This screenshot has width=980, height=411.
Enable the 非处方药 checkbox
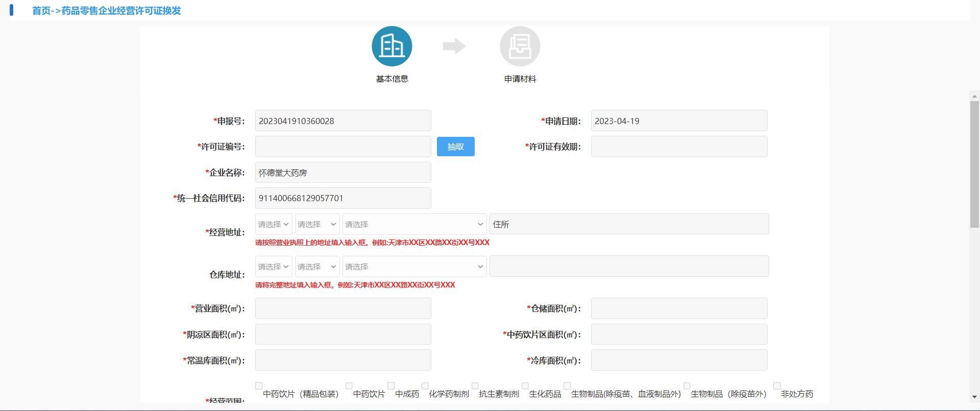click(x=777, y=386)
